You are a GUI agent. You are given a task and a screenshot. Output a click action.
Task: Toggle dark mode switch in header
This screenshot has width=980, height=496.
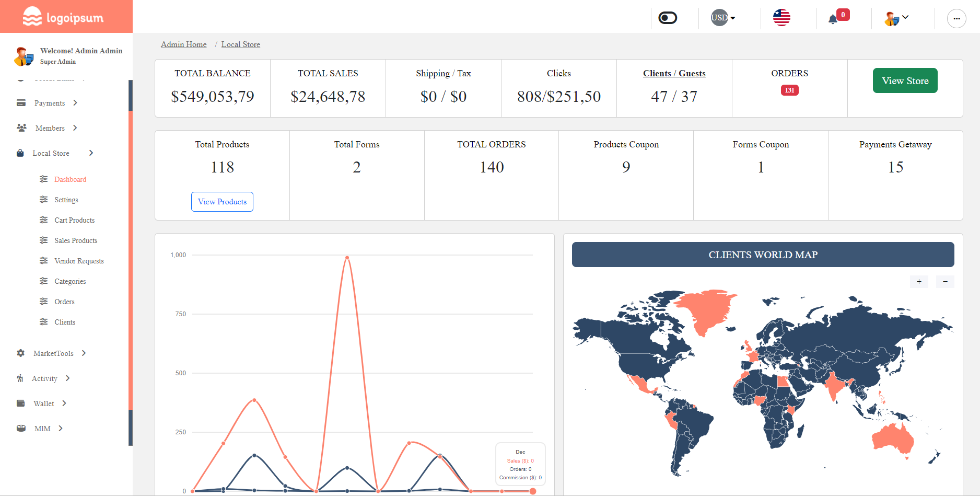coord(668,17)
